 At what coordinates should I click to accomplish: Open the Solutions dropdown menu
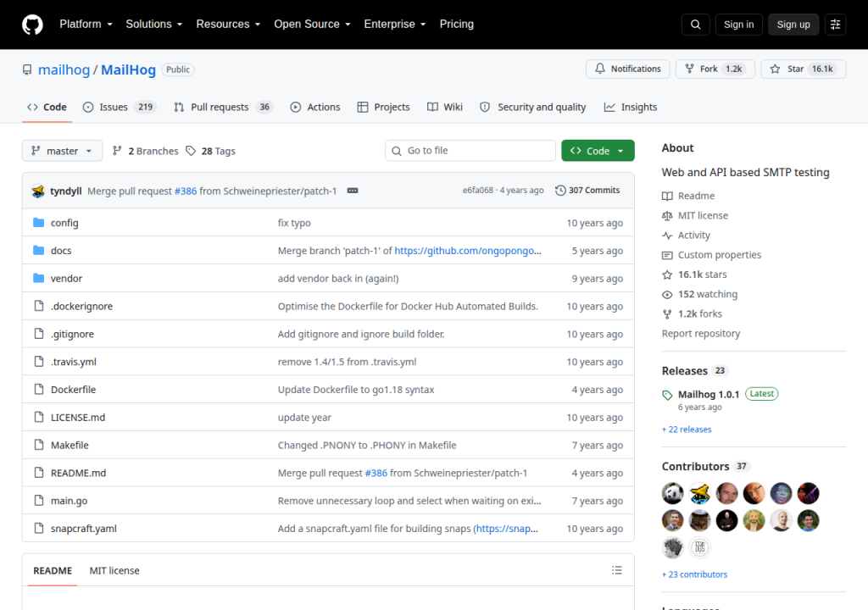pos(154,25)
